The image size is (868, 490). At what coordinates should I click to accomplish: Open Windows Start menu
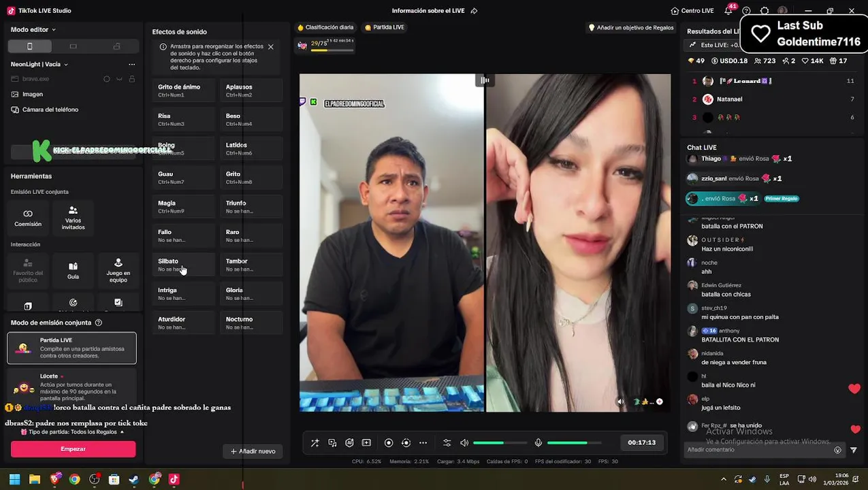(x=14, y=479)
